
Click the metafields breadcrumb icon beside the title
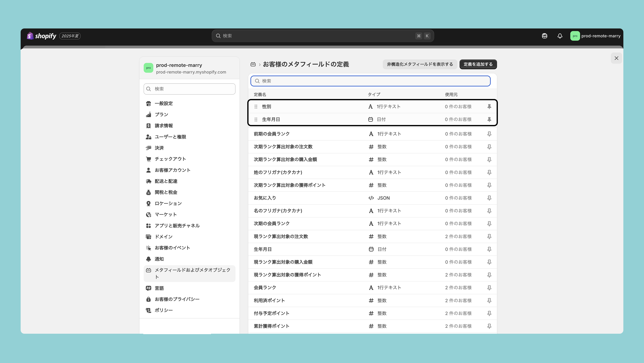(253, 65)
